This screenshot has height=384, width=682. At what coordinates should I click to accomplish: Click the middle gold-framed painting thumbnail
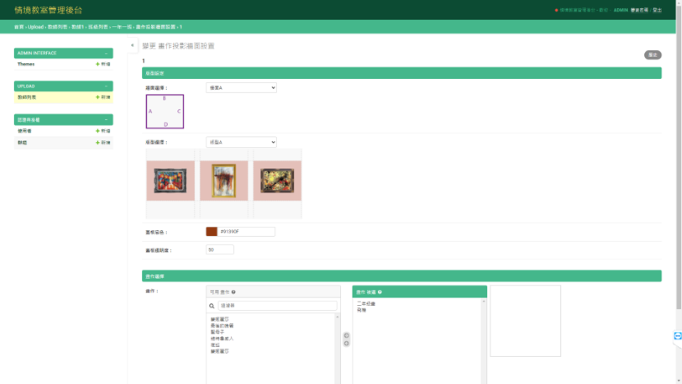click(x=224, y=180)
